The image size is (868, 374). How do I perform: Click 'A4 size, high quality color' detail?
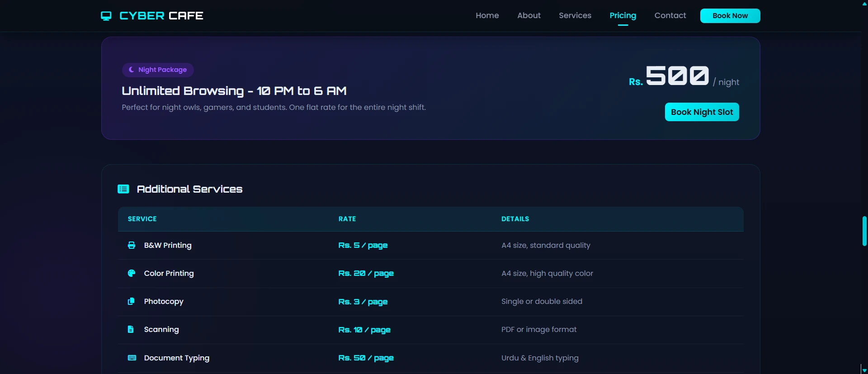(x=547, y=273)
